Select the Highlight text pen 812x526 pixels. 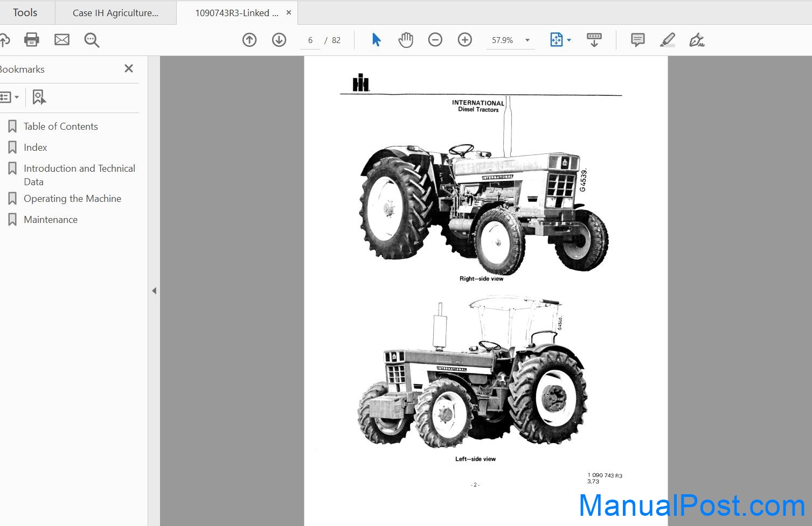(668, 40)
